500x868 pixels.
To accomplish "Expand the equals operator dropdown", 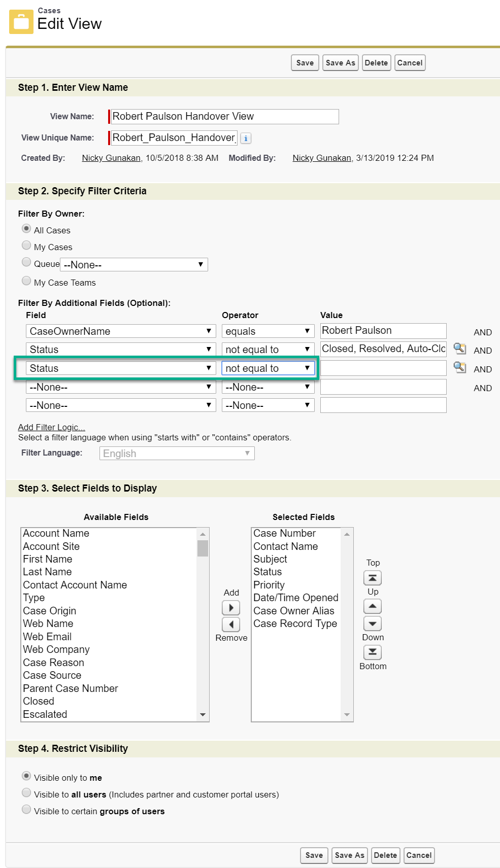I will (x=268, y=331).
